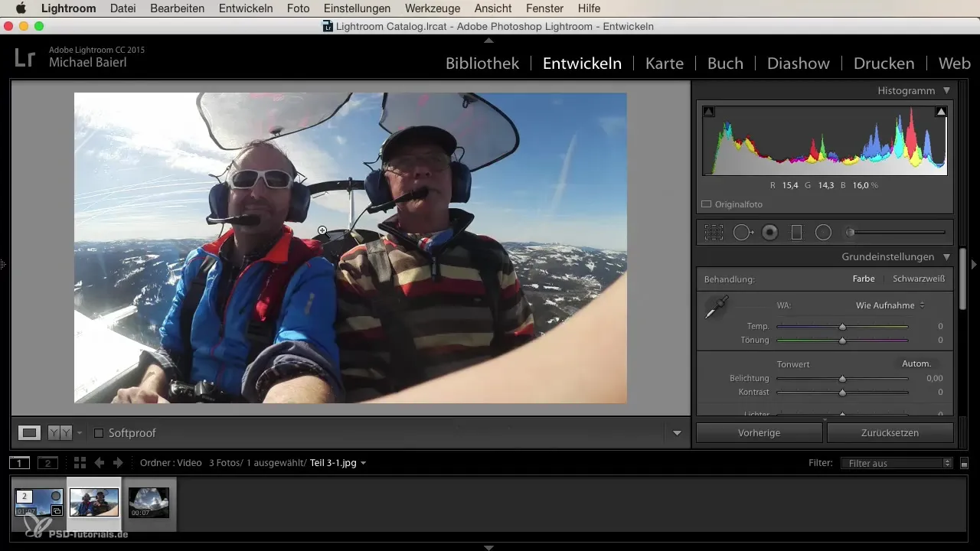980x551 pixels.
Task: Click the Tönung slider handle
Action: click(x=842, y=341)
